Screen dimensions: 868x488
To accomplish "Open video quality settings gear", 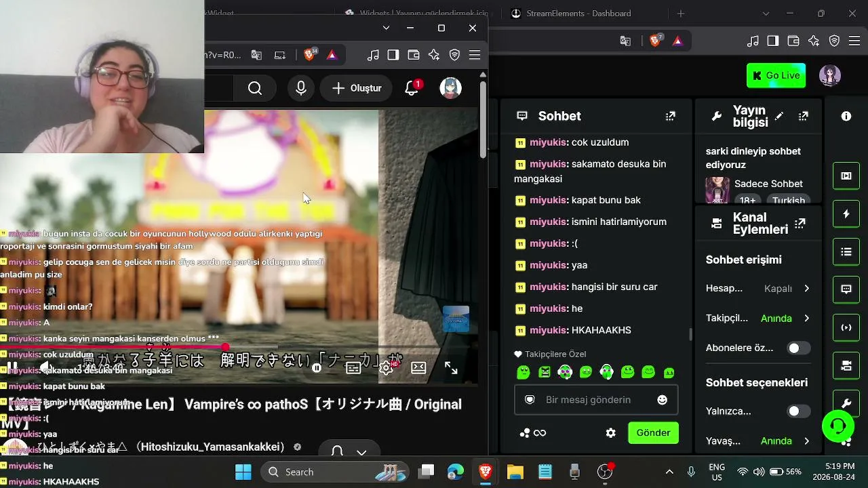I will point(387,367).
